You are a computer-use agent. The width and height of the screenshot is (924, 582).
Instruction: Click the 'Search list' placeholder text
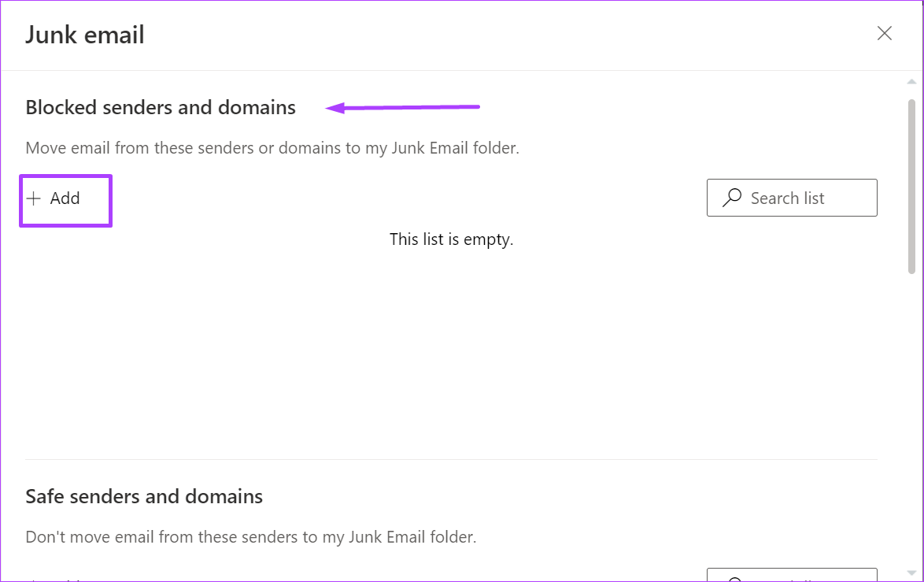click(787, 198)
